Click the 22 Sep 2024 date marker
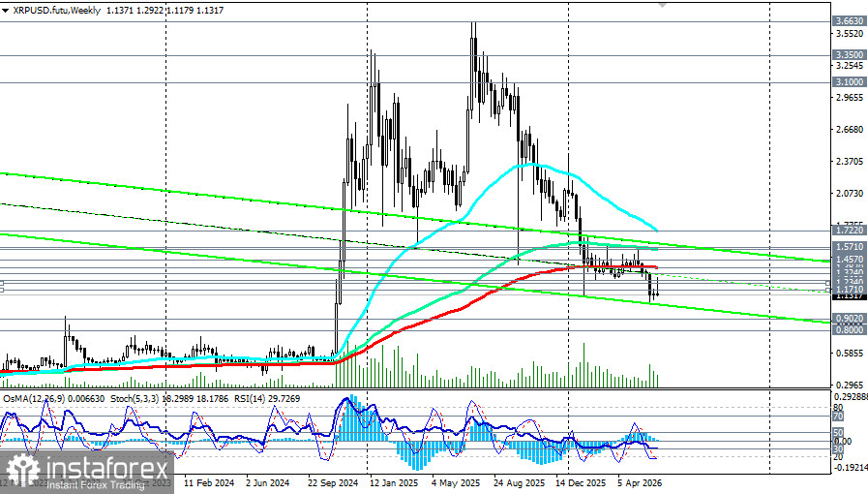The width and height of the screenshot is (868, 494). coord(333,483)
